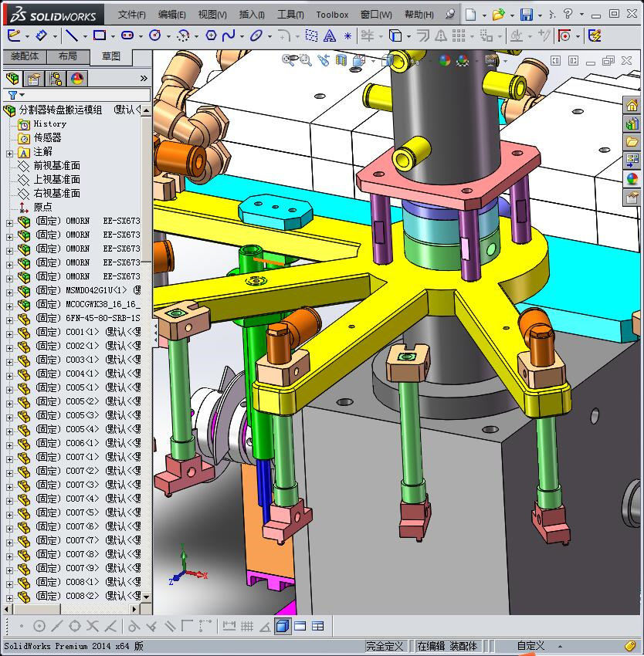Select the Rectangle sketch tool
Screen dimensions: 644x656
(100, 36)
